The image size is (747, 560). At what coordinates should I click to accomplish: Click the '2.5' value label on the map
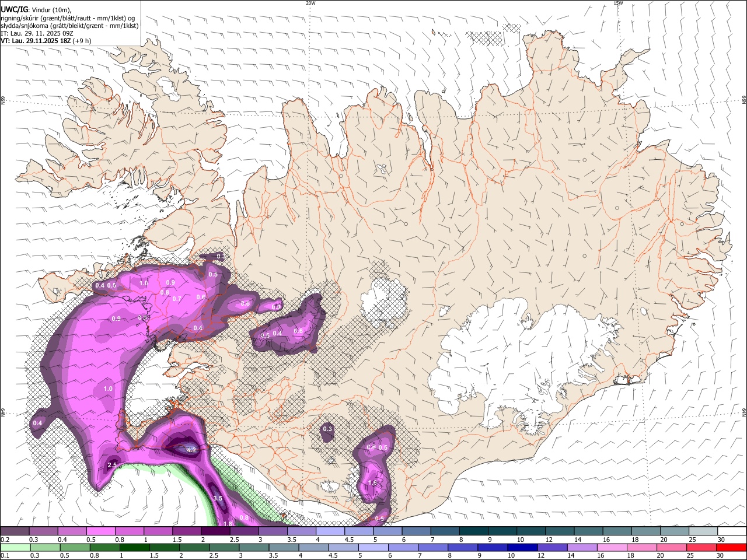click(113, 465)
